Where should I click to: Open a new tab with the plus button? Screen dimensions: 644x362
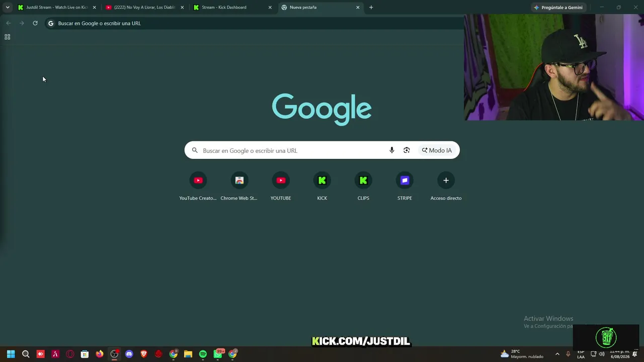[371, 8]
